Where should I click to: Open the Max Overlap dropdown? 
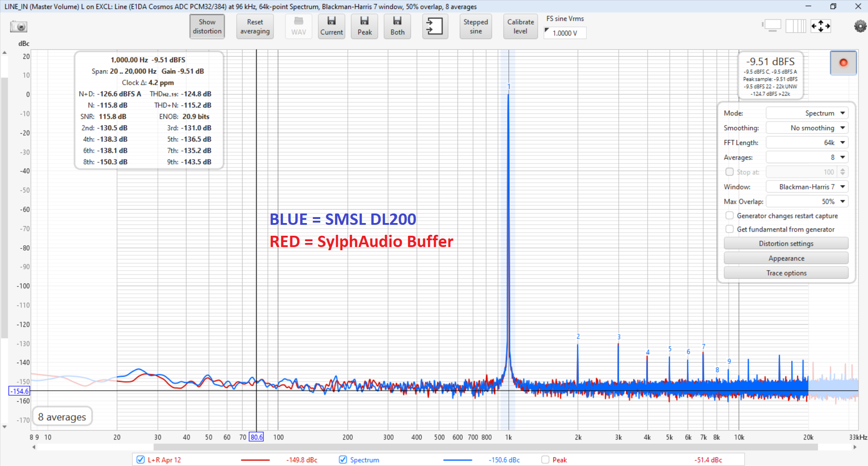click(807, 201)
